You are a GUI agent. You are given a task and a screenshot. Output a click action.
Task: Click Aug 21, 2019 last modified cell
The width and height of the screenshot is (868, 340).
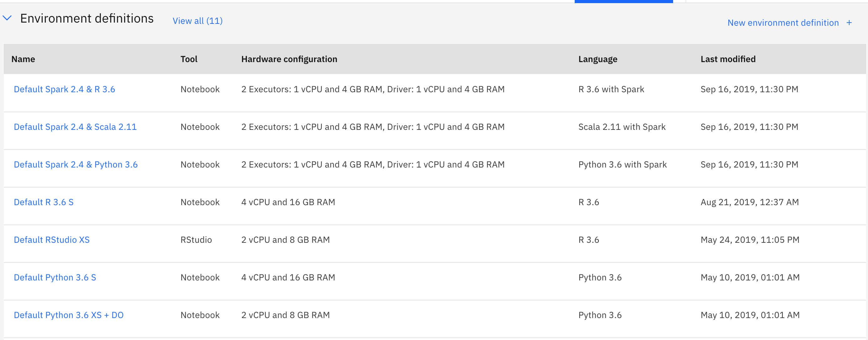click(749, 202)
